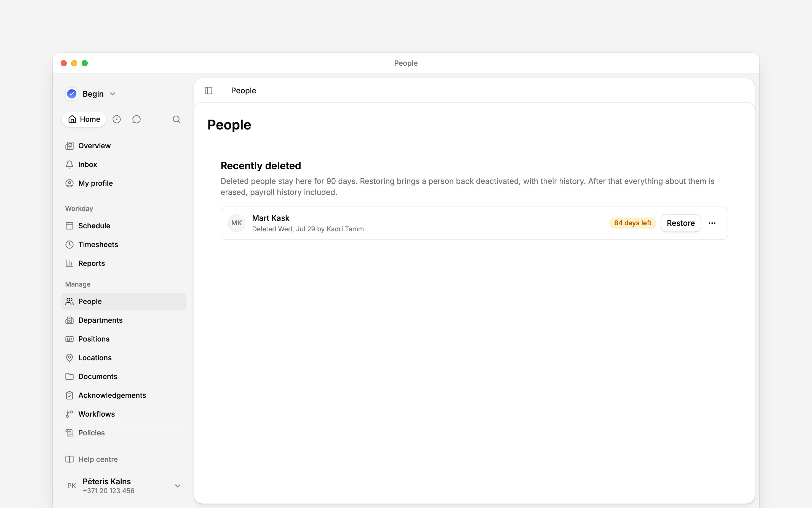The width and height of the screenshot is (812, 508).
Task: Open Documents folder
Action: 124,377
